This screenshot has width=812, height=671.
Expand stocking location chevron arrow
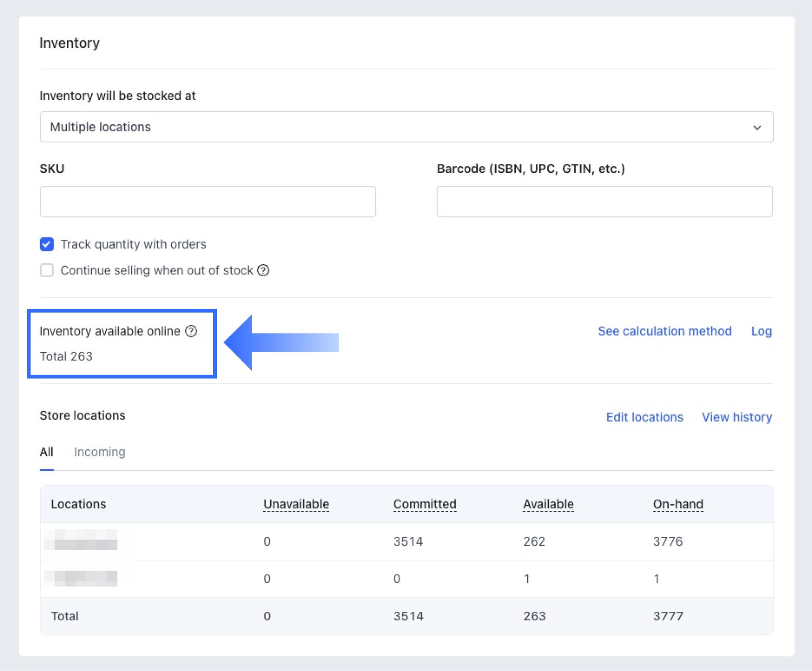pyautogui.click(x=757, y=128)
